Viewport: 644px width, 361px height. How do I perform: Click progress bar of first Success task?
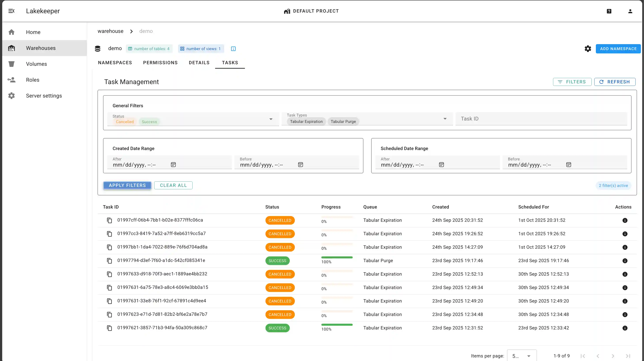point(337,257)
